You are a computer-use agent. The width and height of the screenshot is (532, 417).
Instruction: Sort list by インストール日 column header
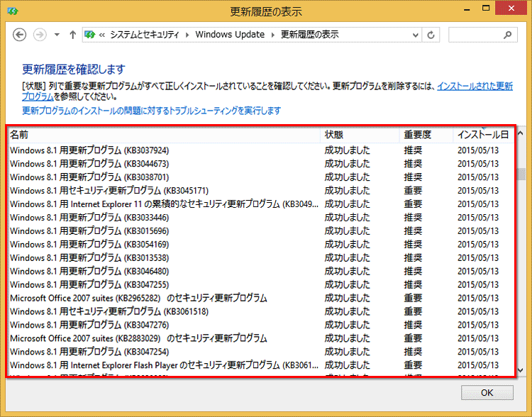[x=482, y=134]
